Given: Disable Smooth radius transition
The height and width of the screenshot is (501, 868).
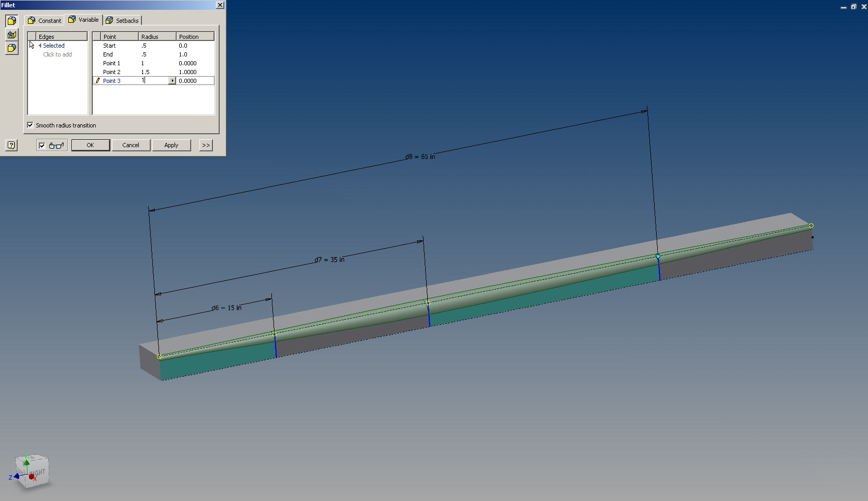Looking at the screenshot, I should click(30, 125).
